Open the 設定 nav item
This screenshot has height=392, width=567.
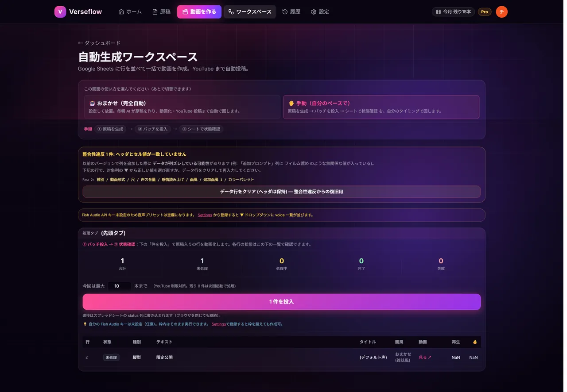(x=320, y=12)
